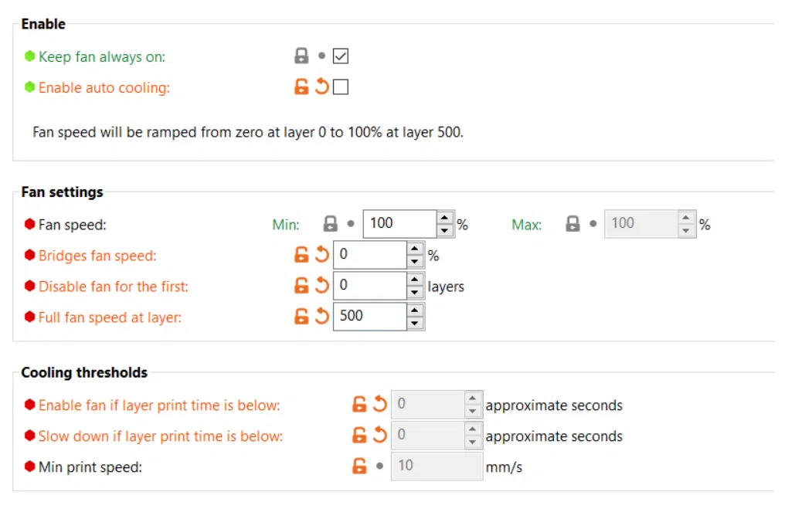Click the Min fan speed input field
The height and width of the screenshot is (519, 812).
(x=399, y=224)
